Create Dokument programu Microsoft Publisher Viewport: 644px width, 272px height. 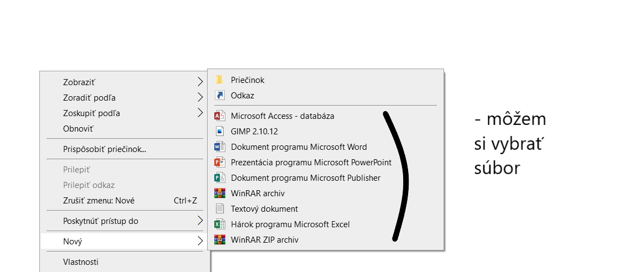tap(326, 178)
